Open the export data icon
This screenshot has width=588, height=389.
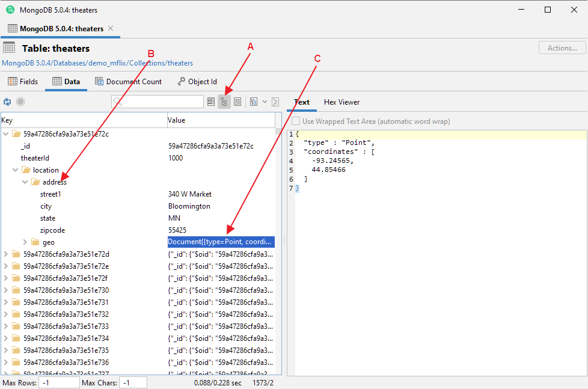pyautogui.click(x=253, y=102)
